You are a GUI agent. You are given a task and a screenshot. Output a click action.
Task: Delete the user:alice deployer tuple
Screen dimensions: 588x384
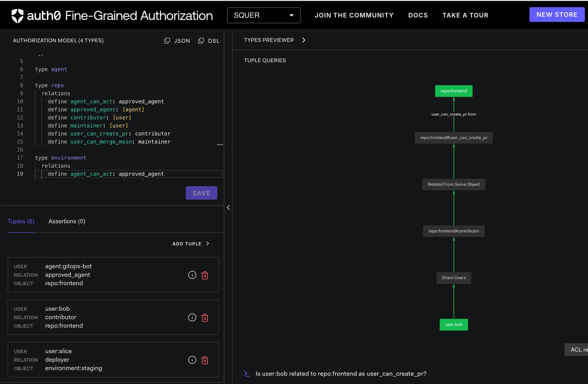tap(205, 360)
